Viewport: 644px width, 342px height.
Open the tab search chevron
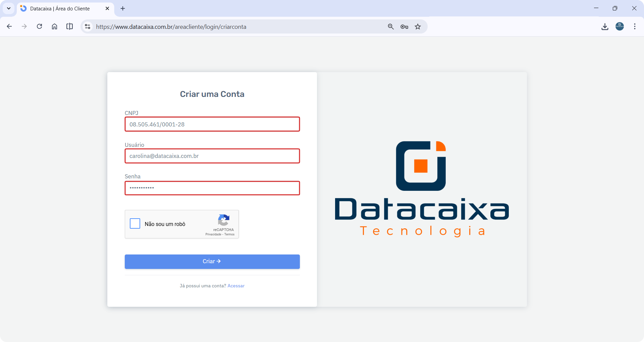[8, 8]
